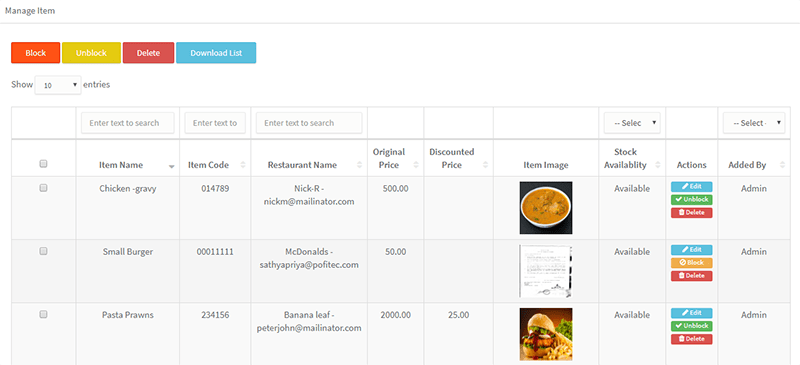The height and width of the screenshot is (365, 800).
Task: Click the item code 00011111
Action: tap(215, 252)
